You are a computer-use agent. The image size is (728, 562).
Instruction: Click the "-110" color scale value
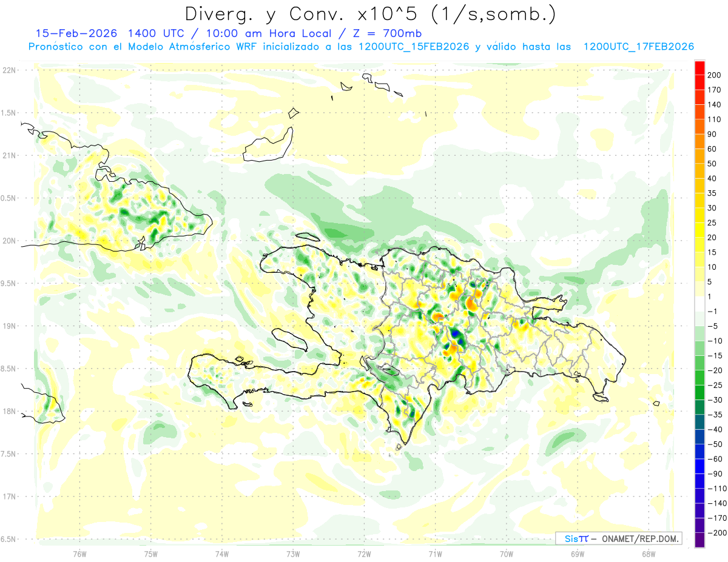(717, 489)
